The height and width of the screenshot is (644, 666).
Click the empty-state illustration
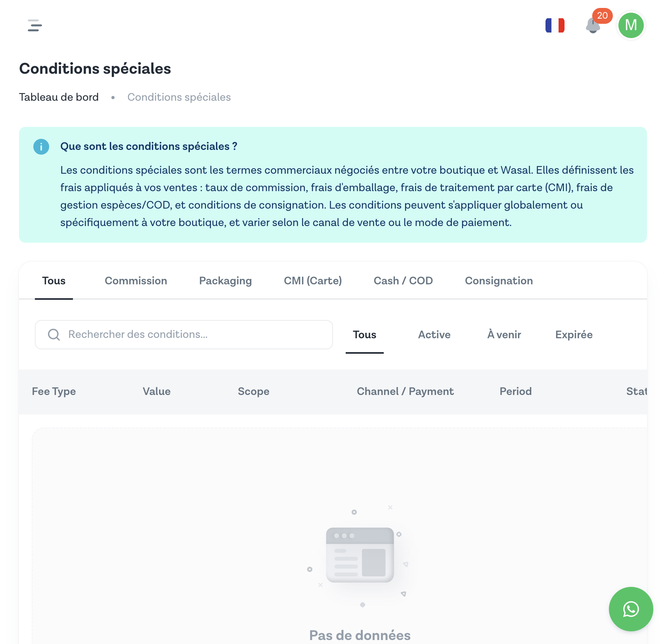point(360,555)
